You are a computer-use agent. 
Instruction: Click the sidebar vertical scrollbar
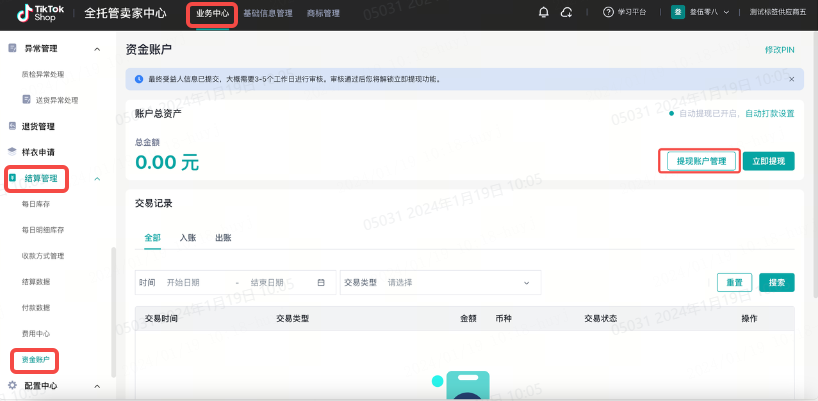pos(113,312)
